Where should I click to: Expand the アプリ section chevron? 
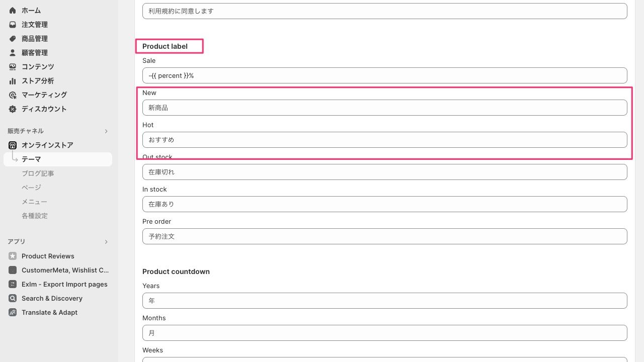106,242
